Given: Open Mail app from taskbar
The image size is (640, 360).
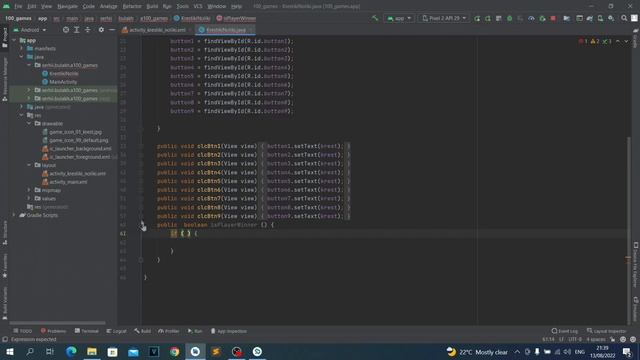Looking at the screenshot, I should click(133, 352).
